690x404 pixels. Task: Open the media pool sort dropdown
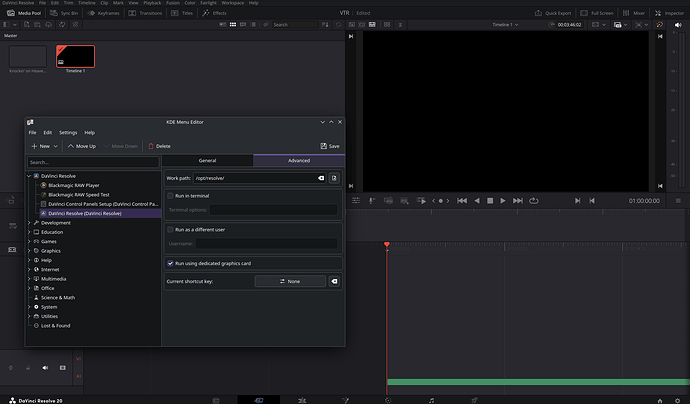tap(325, 25)
